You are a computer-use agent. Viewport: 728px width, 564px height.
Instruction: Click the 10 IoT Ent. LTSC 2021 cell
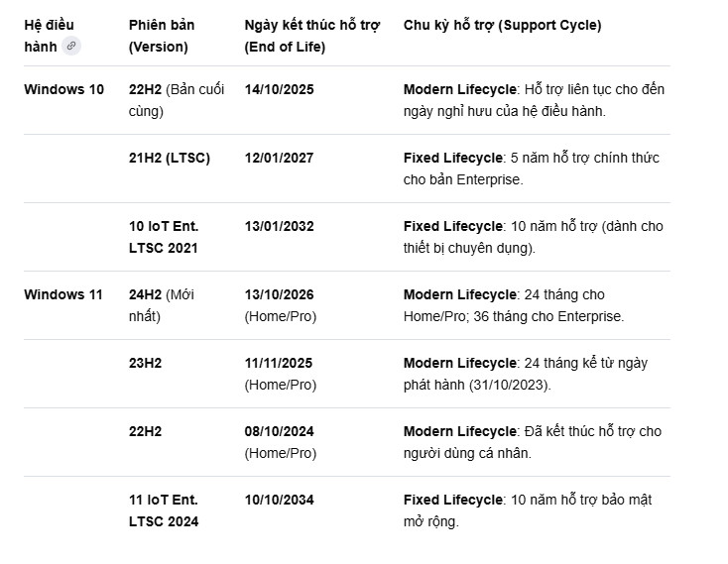(164, 237)
